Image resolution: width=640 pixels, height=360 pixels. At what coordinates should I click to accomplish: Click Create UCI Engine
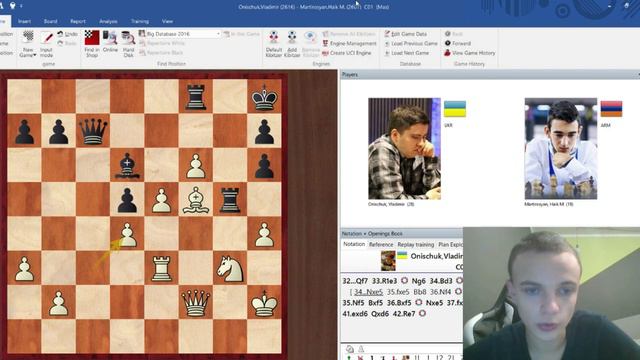[x=347, y=53]
